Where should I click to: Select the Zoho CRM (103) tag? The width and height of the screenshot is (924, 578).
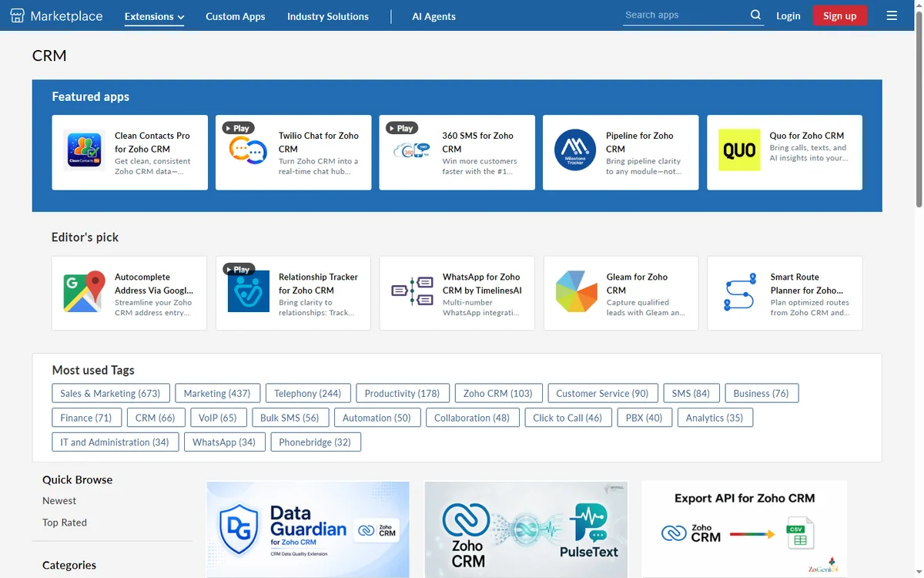tap(498, 393)
